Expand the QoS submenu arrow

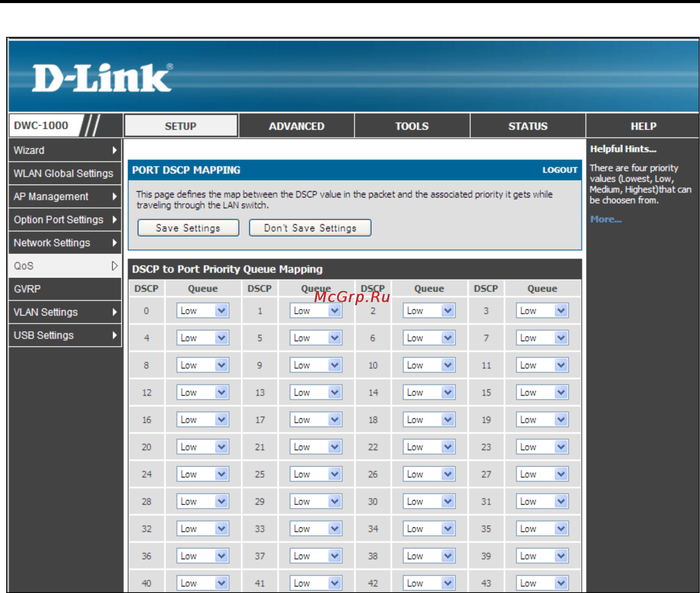pos(114,266)
